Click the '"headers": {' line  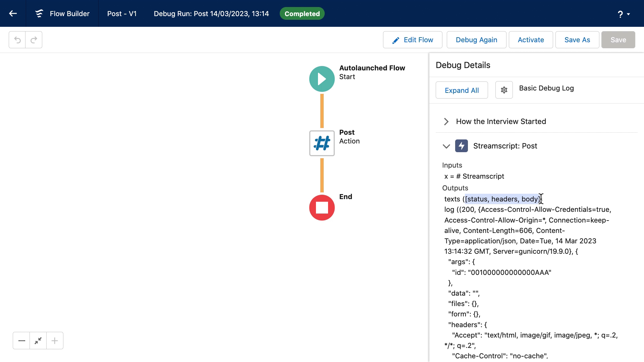pos(468,325)
